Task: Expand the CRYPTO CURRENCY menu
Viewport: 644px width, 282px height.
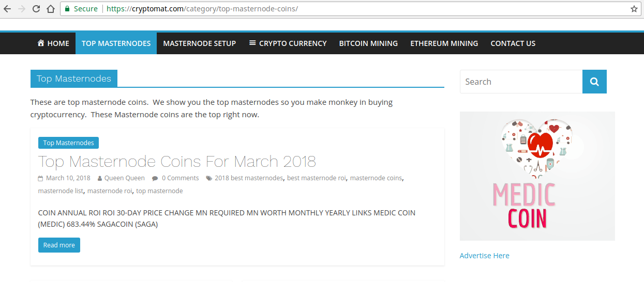Action: [x=288, y=43]
